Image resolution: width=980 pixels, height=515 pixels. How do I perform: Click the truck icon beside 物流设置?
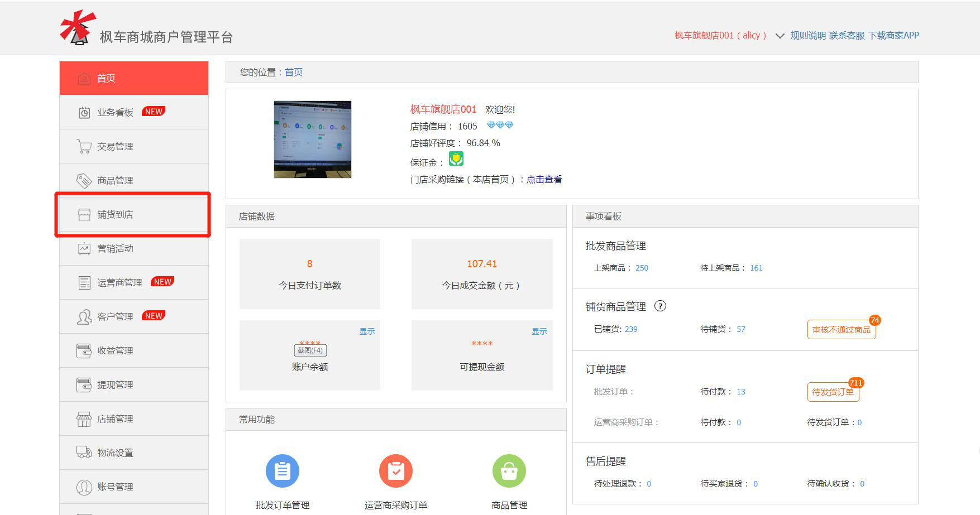(x=84, y=453)
